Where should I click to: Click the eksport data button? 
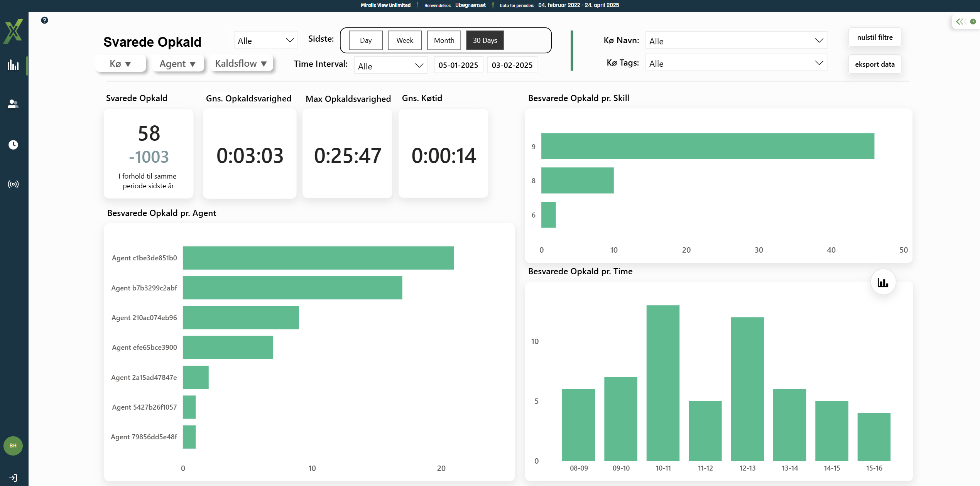(x=874, y=64)
